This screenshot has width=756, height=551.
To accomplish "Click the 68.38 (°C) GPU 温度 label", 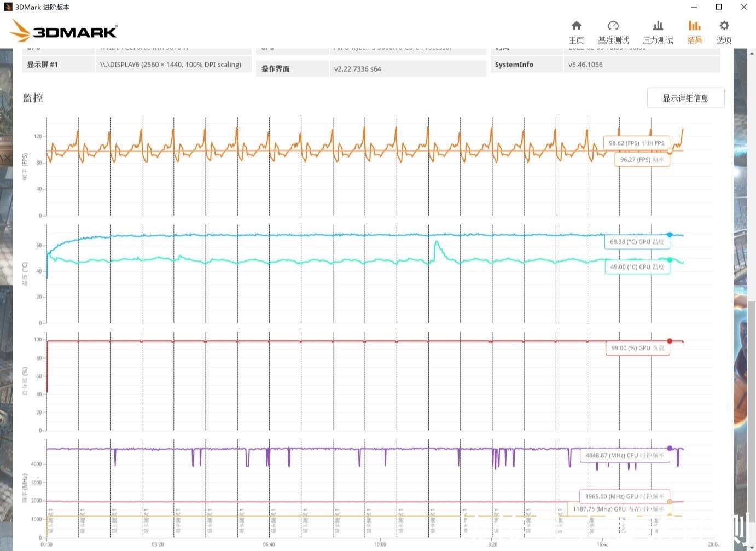I will pos(637,241).
